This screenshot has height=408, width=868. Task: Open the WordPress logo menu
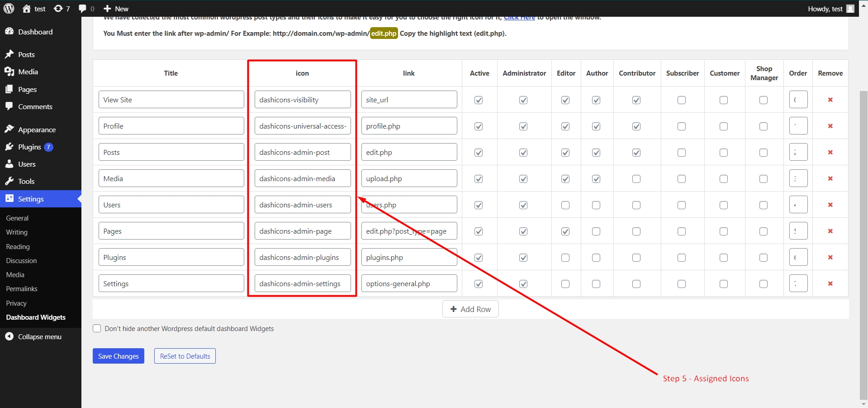[9, 9]
